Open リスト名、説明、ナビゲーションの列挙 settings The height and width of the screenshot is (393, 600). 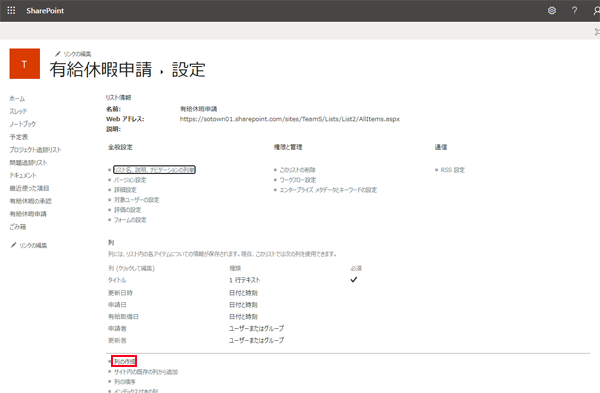[154, 170]
